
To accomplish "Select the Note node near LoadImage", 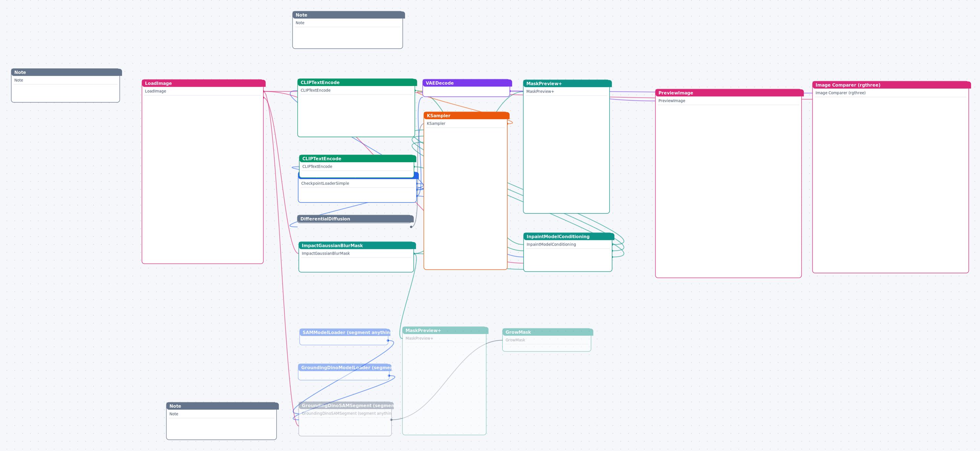I will tap(67, 72).
